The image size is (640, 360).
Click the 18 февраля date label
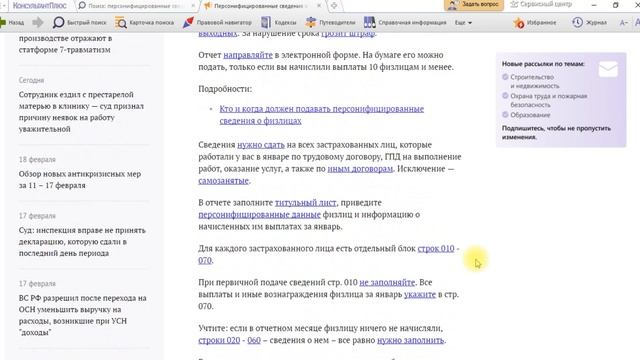[37, 160]
